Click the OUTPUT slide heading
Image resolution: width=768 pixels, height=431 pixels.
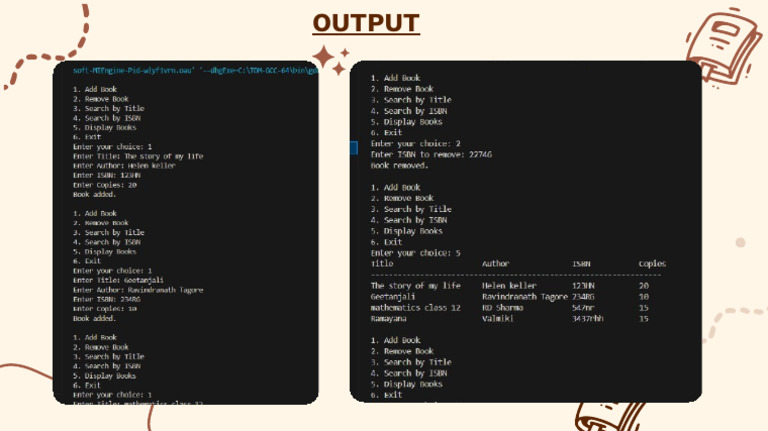coord(366,23)
